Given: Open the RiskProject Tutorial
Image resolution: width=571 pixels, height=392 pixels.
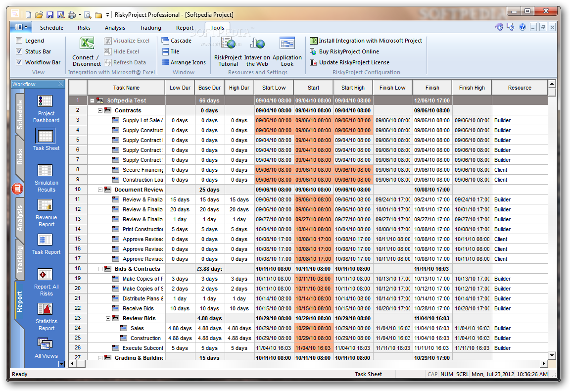Looking at the screenshot, I should (x=228, y=51).
